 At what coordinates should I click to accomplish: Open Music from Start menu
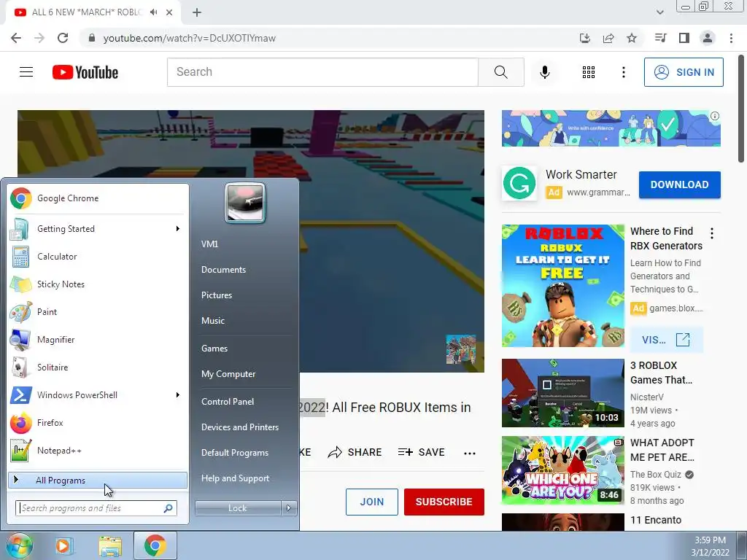[213, 321]
